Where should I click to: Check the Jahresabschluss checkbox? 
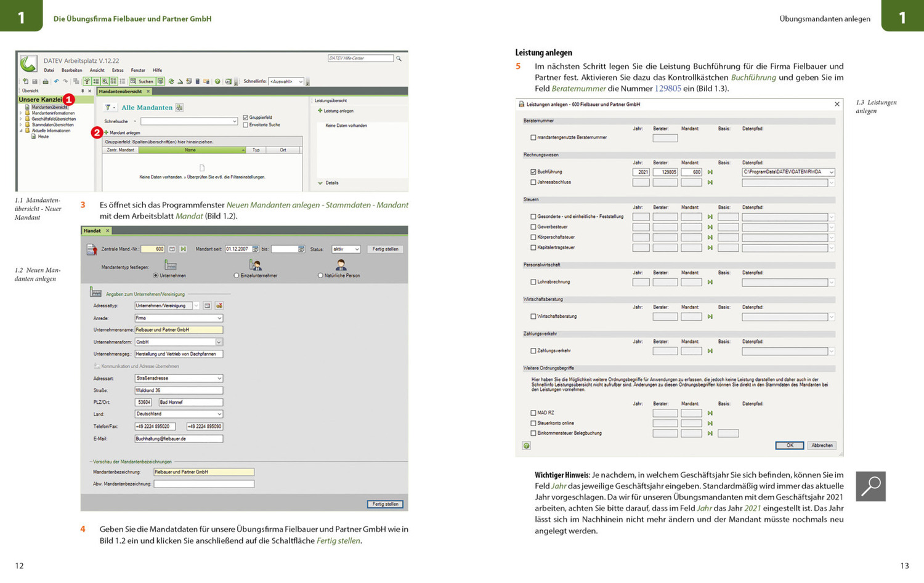point(533,182)
